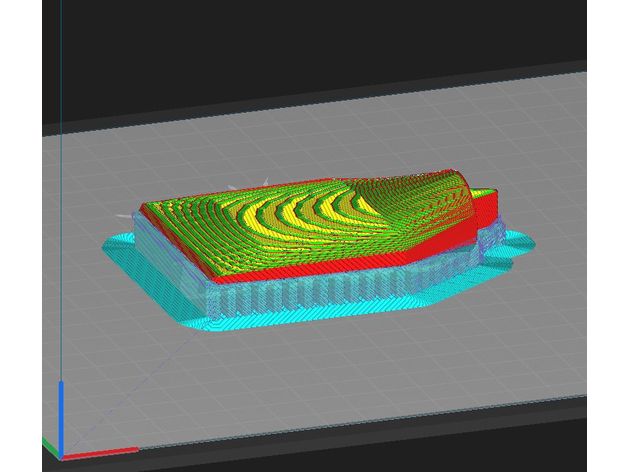Viewport: 628px width, 472px height.
Task: Select the cyan brim along the front edge
Action: pyautogui.click(x=300, y=320)
